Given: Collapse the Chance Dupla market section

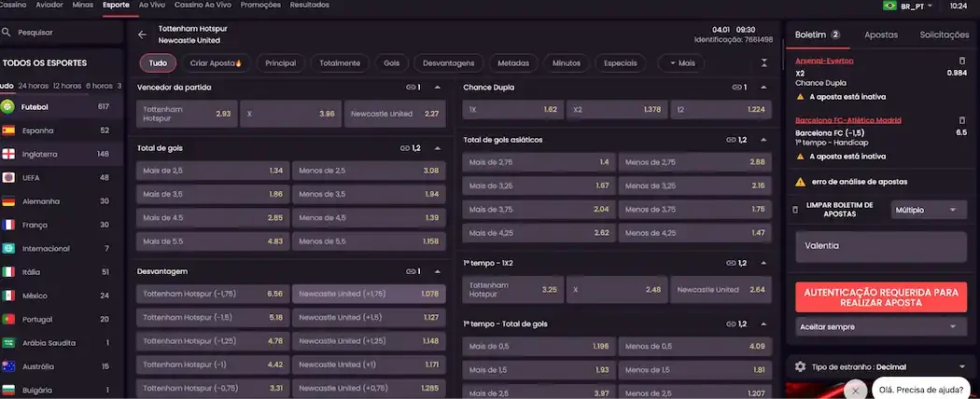Looking at the screenshot, I should pos(764,88).
